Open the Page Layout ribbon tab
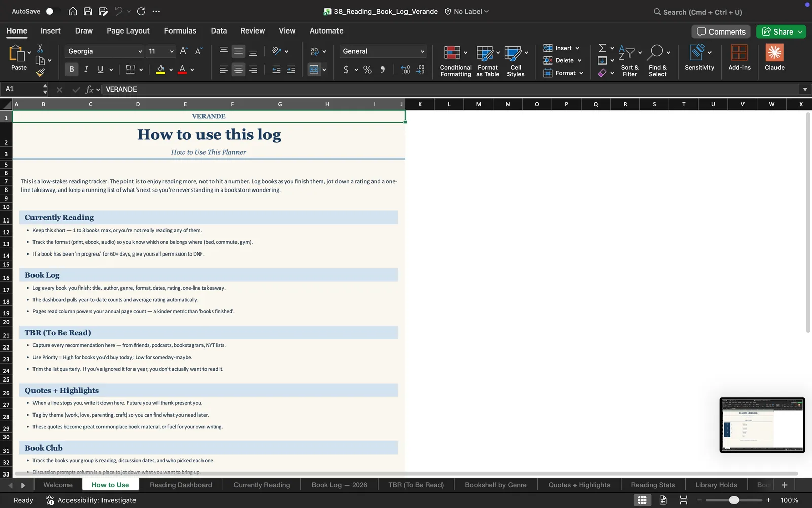 pos(128,30)
